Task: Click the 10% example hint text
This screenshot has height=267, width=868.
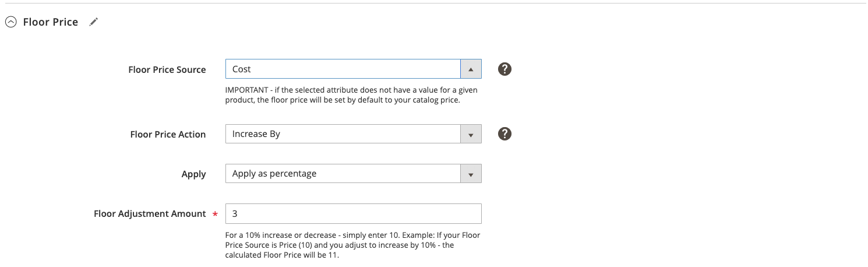Action: coord(352,245)
